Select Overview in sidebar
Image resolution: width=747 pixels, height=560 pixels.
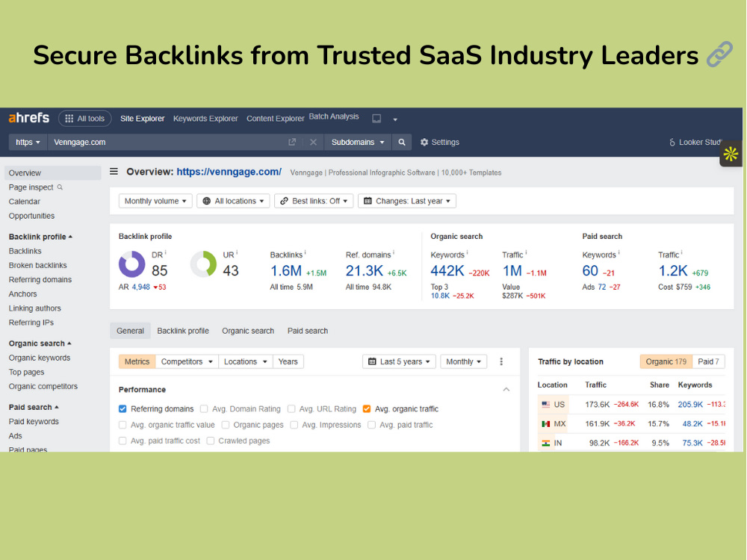pos(52,173)
